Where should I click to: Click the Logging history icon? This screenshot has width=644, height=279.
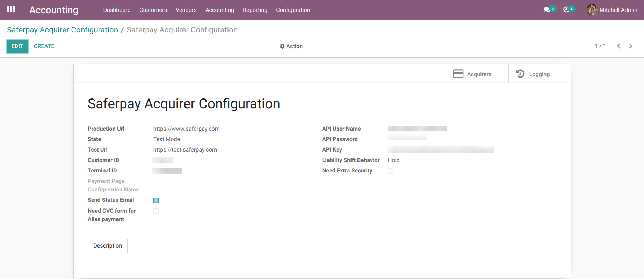coord(520,74)
